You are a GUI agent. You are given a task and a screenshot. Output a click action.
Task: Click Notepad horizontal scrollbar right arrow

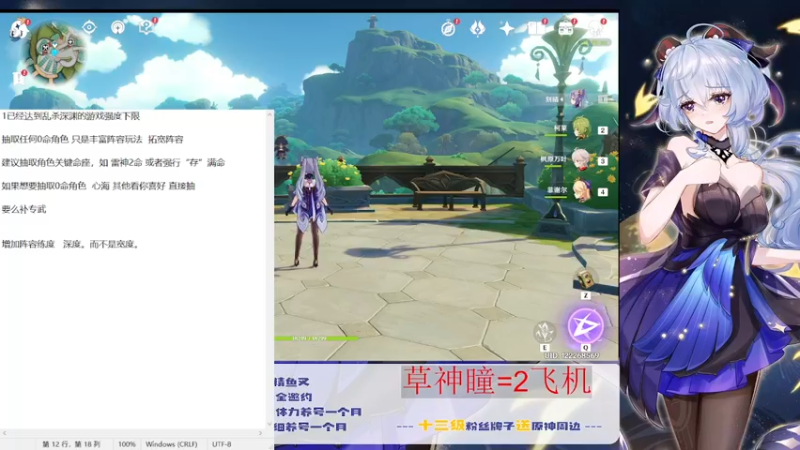coord(261,433)
